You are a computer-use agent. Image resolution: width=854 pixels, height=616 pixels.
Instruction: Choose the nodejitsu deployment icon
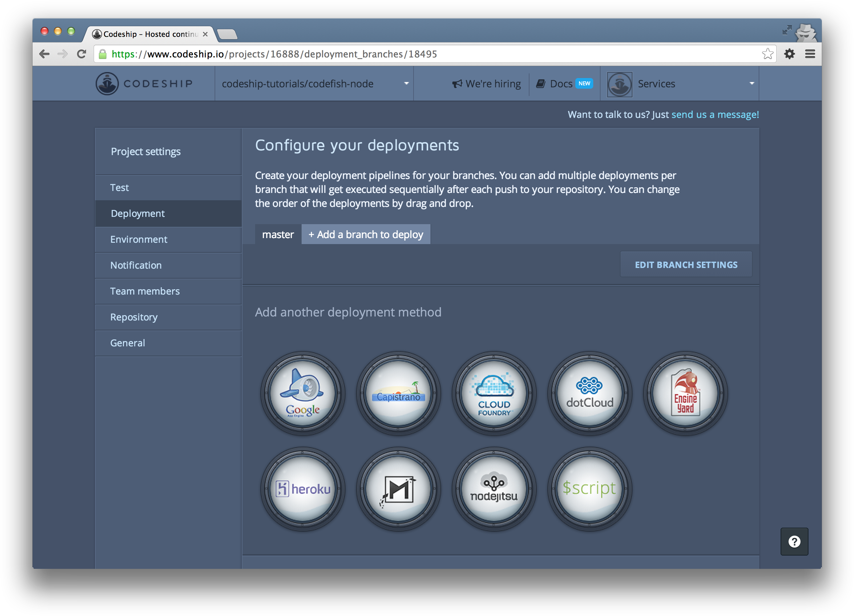[494, 489]
